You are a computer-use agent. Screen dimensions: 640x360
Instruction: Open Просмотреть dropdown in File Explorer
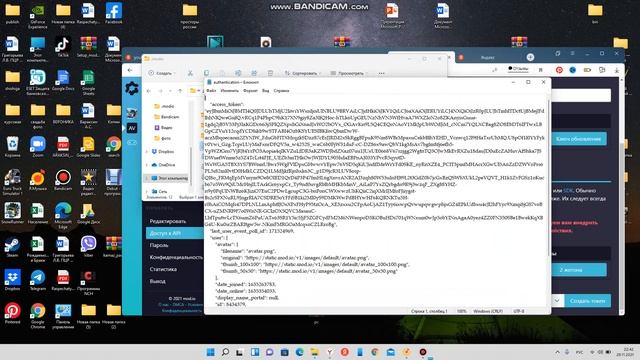(x=349, y=73)
